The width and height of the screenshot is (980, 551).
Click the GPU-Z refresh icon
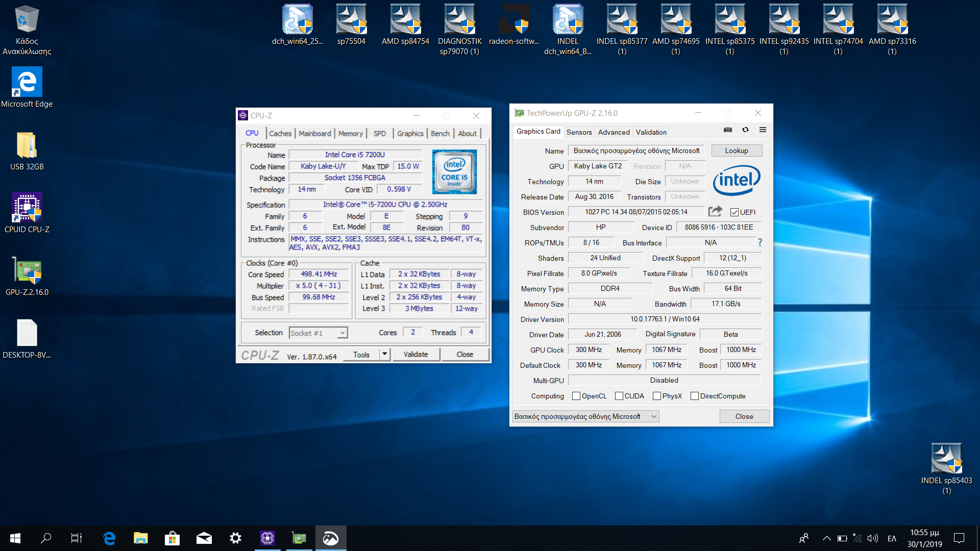click(x=745, y=130)
